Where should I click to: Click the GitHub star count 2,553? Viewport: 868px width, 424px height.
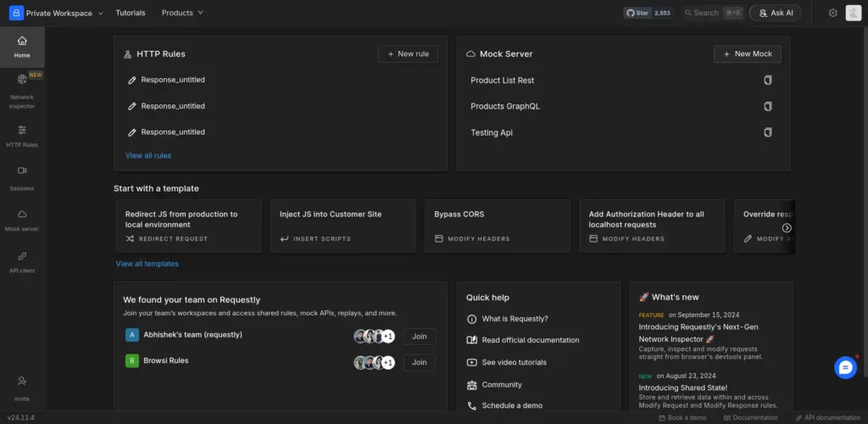tap(662, 13)
